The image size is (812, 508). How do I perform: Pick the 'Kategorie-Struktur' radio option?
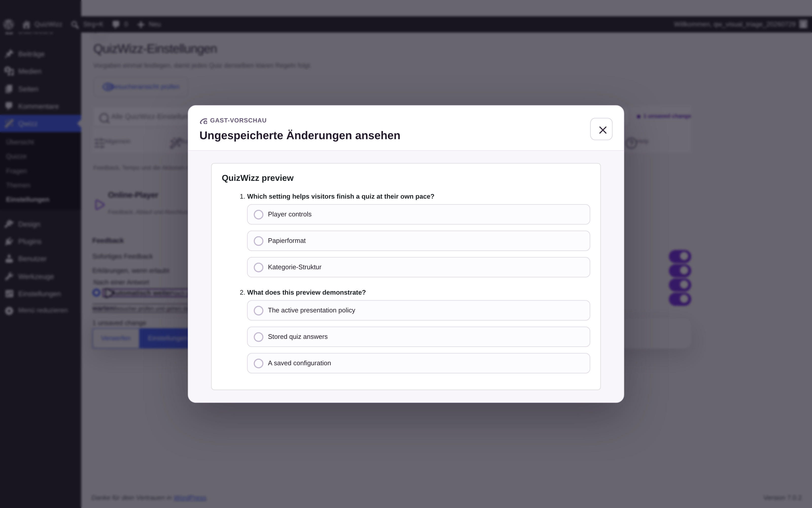coord(418,267)
